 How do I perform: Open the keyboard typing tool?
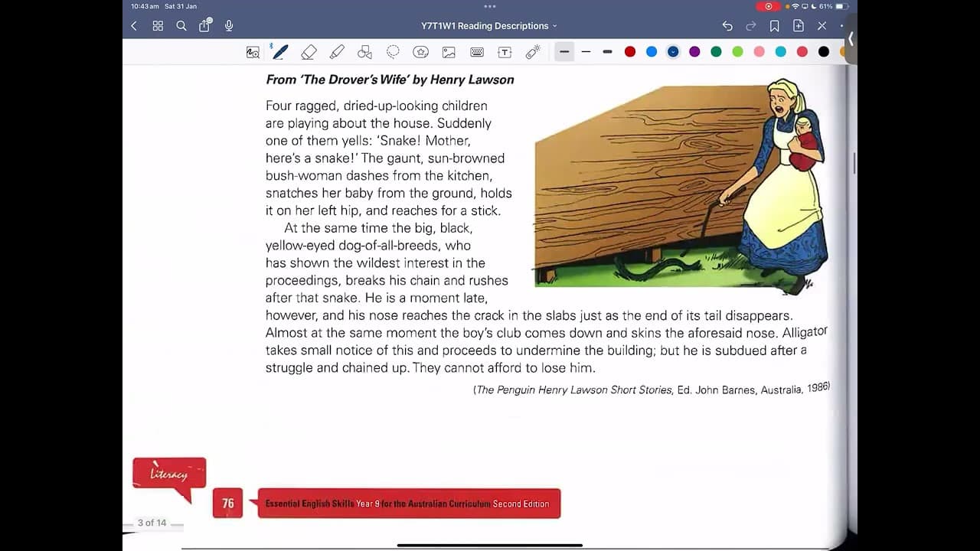(x=477, y=52)
